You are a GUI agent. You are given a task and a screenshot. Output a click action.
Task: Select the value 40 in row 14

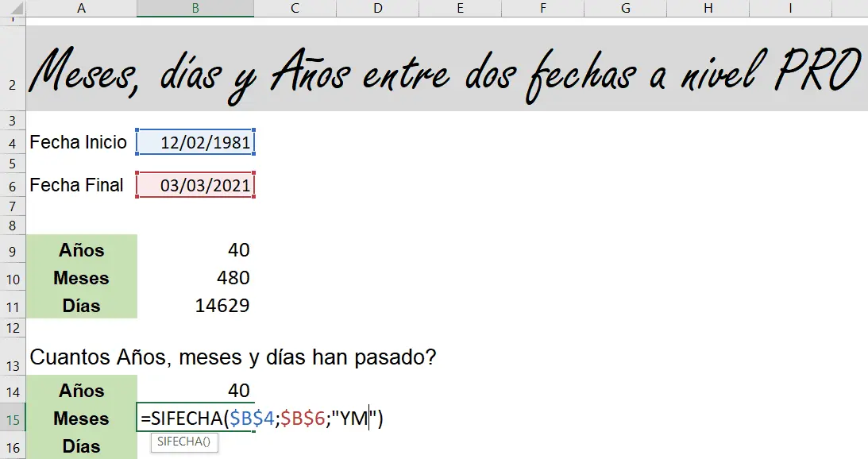195,391
